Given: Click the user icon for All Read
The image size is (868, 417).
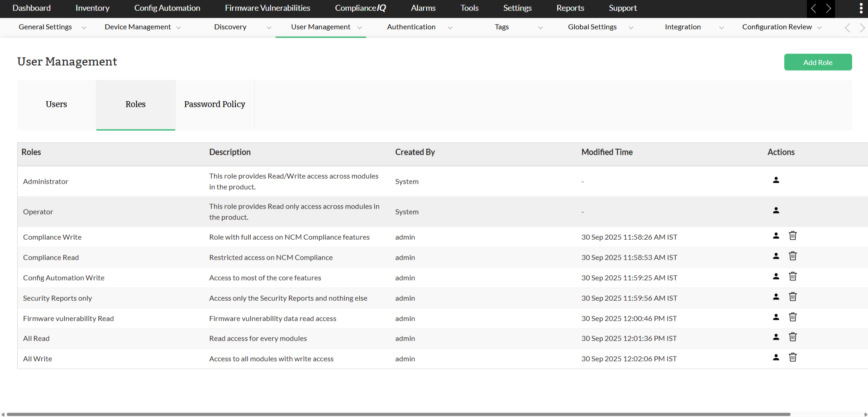Looking at the screenshot, I should (776, 337).
